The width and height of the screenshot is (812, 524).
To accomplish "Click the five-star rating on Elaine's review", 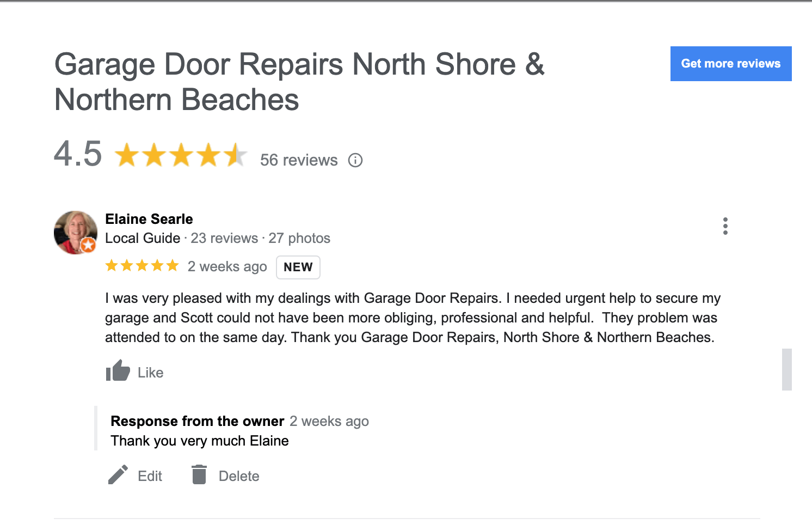I will coord(142,266).
